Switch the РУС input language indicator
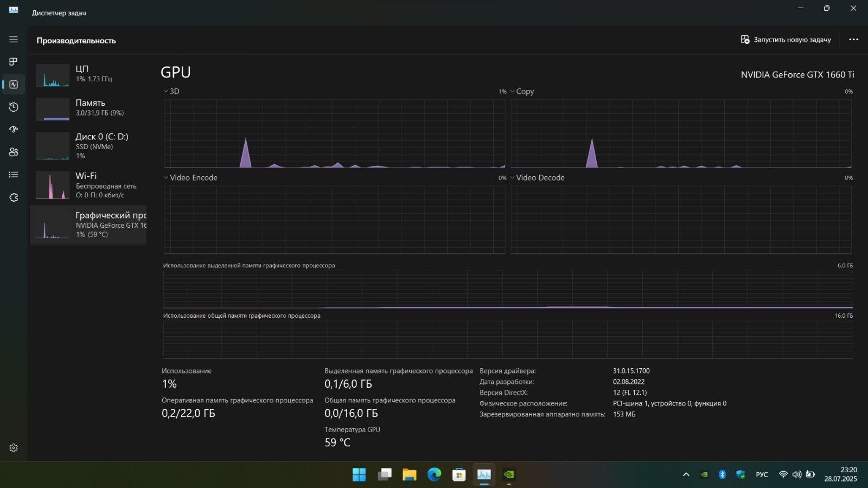Viewport: 868px width, 488px height. [762, 474]
